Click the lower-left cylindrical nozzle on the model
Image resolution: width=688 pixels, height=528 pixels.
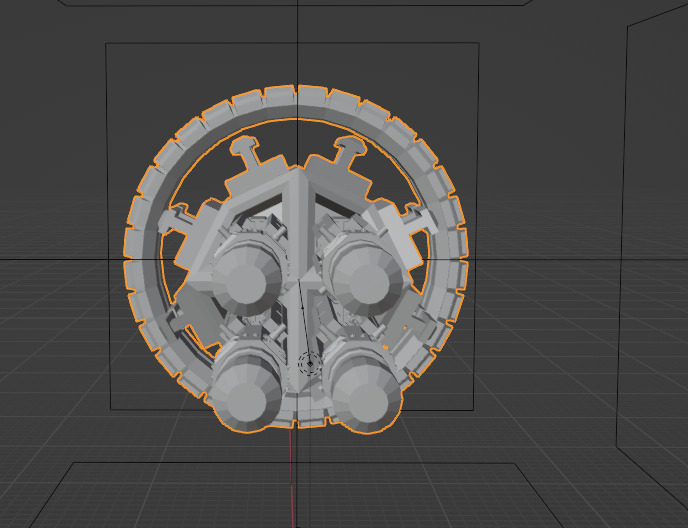pyautogui.click(x=246, y=389)
